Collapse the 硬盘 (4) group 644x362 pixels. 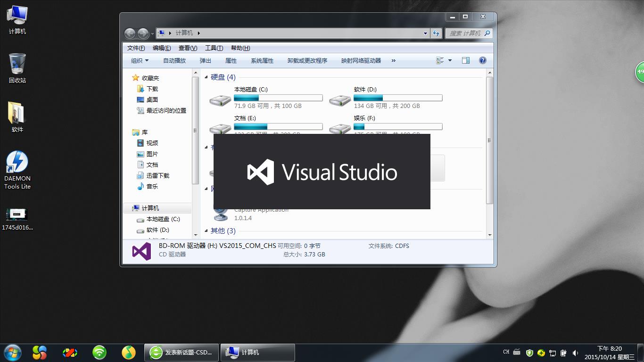tap(206, 77)
